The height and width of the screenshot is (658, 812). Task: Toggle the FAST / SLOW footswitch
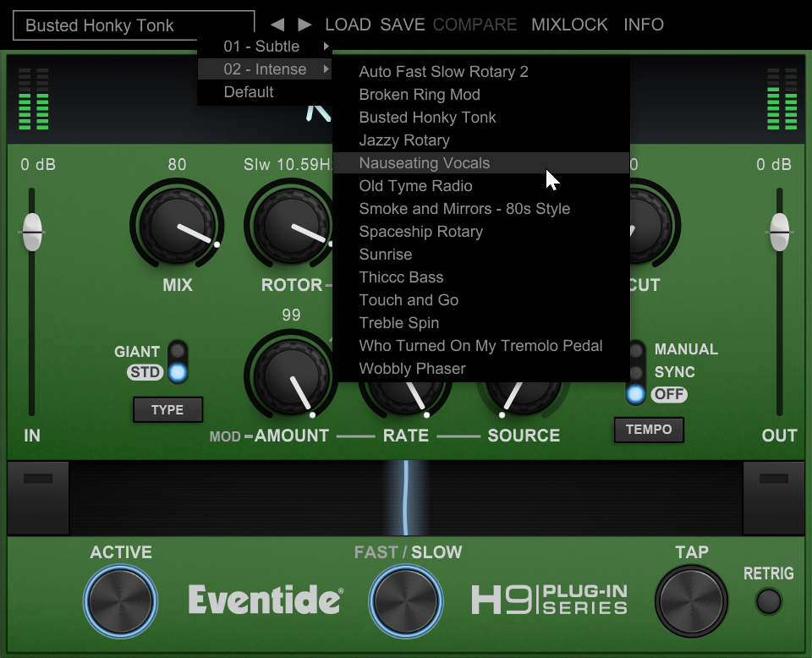(406, 601)
